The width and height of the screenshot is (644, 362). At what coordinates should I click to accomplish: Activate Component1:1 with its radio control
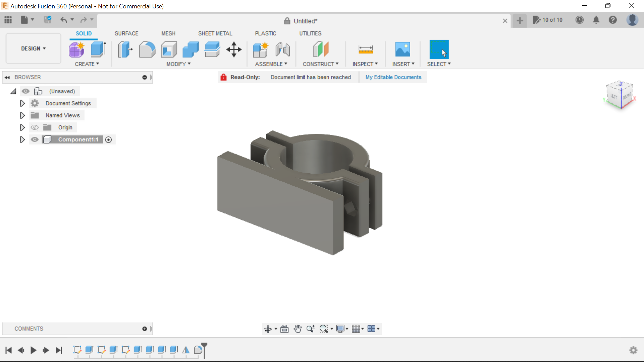109,140
